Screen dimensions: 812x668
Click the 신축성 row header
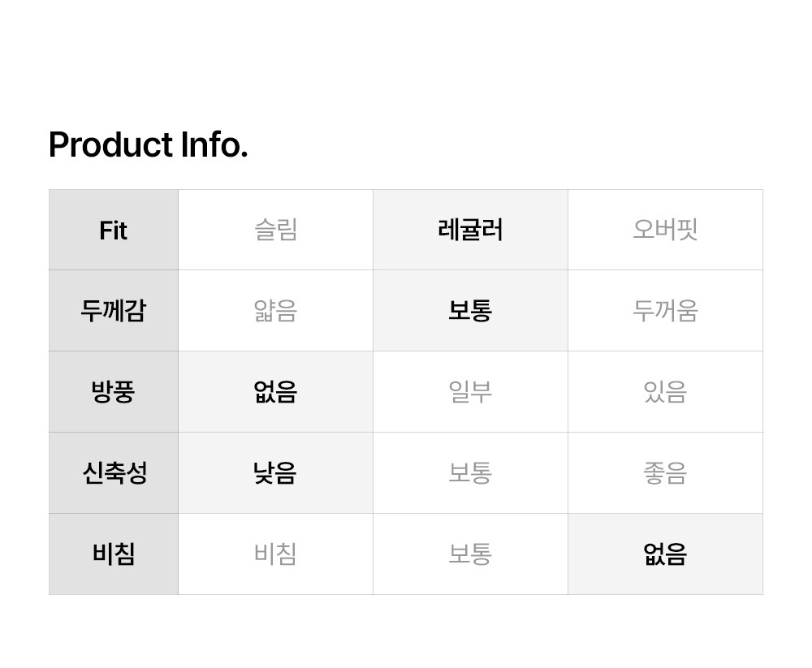pos(114,473)
